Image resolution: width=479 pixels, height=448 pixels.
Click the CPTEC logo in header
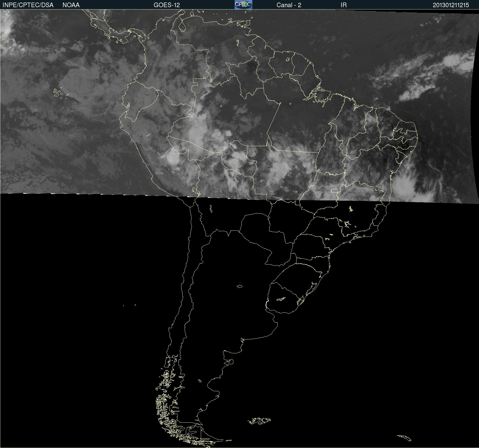pos(243,5)
